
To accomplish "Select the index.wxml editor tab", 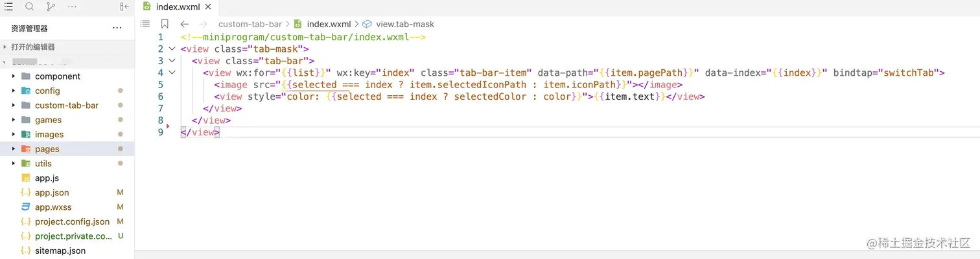I will pyautogui.click(x=176, y=6).
